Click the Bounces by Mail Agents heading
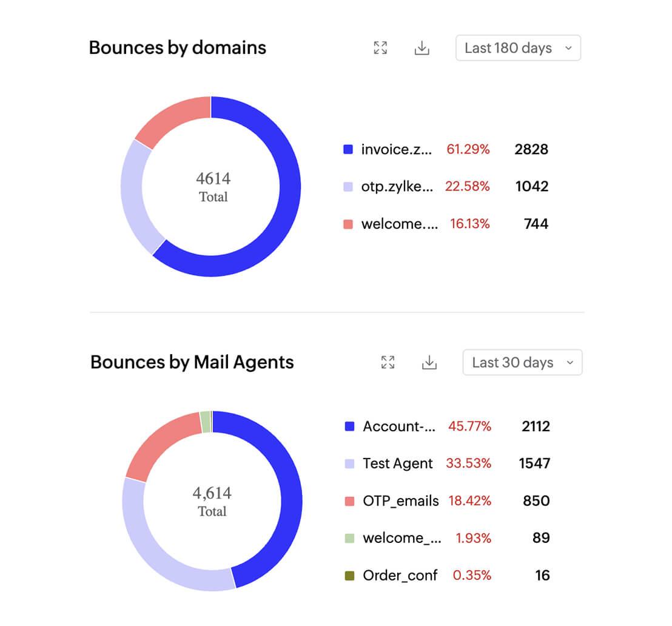672x626 pixels. (x=192, y=362)
